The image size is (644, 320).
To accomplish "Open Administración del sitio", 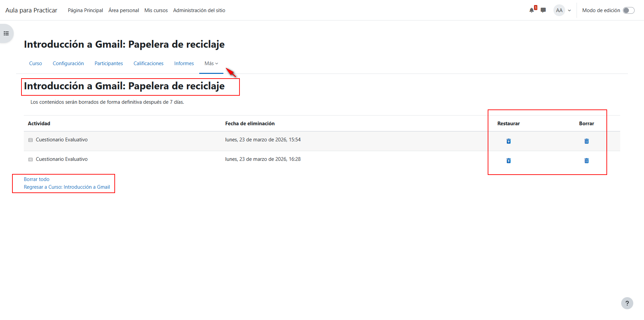I will (x=199, y=10).
